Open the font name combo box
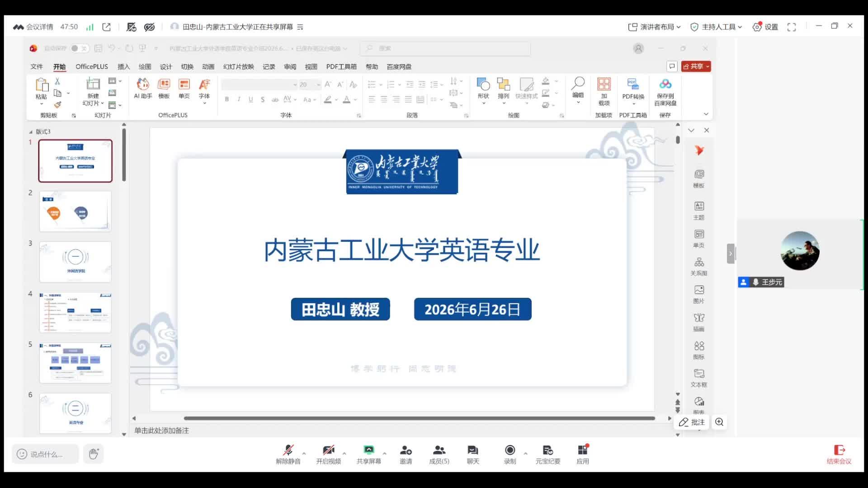The image size is (868, 488). point(259,84)
